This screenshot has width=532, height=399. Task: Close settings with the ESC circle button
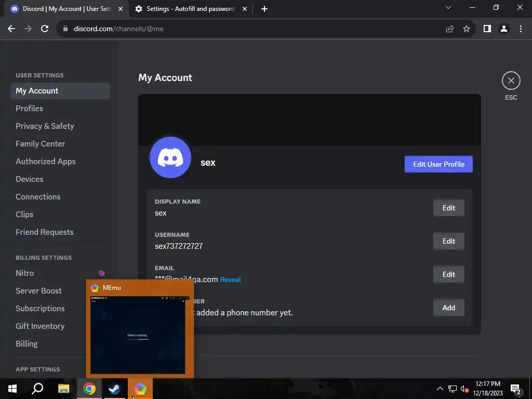tap(511, 81)
